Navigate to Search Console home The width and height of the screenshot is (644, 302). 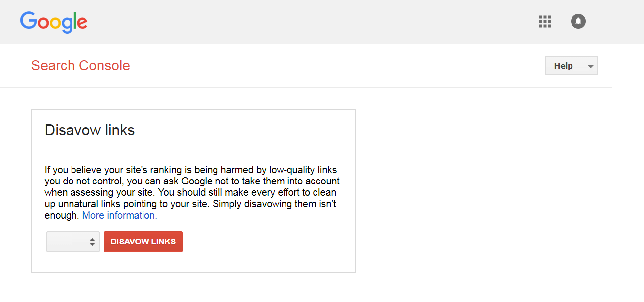tap(80, 65)
